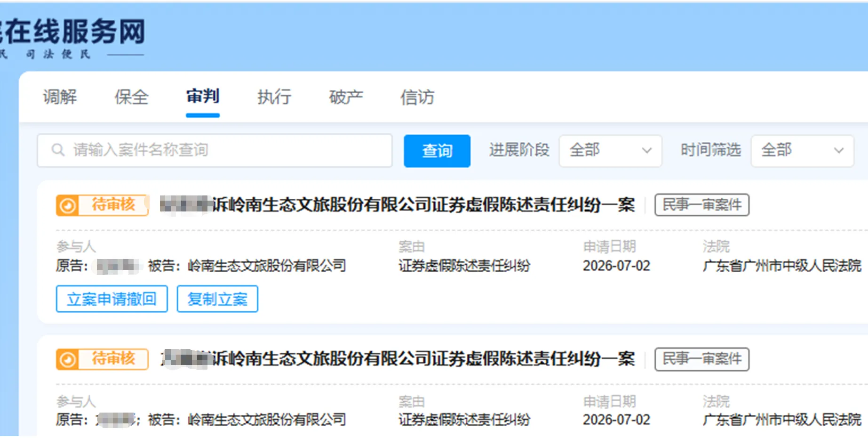Click the first case's 待审核 status icon

pos(67,205)
